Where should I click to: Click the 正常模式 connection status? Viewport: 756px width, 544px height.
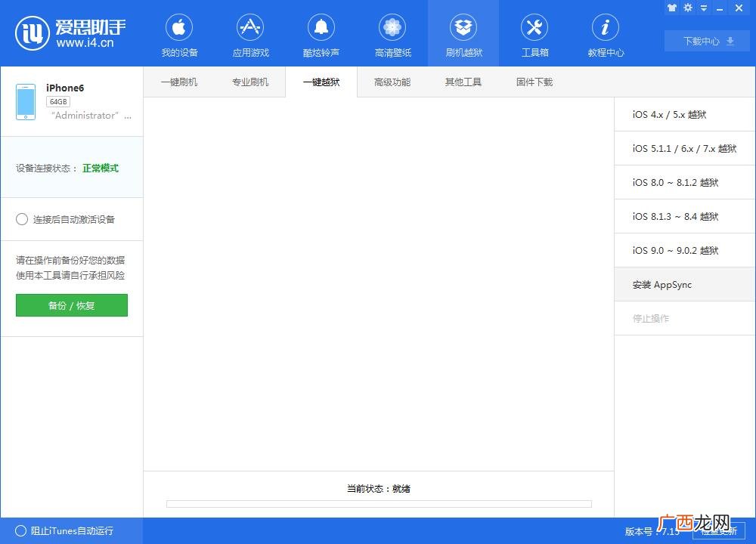(101, 168)
